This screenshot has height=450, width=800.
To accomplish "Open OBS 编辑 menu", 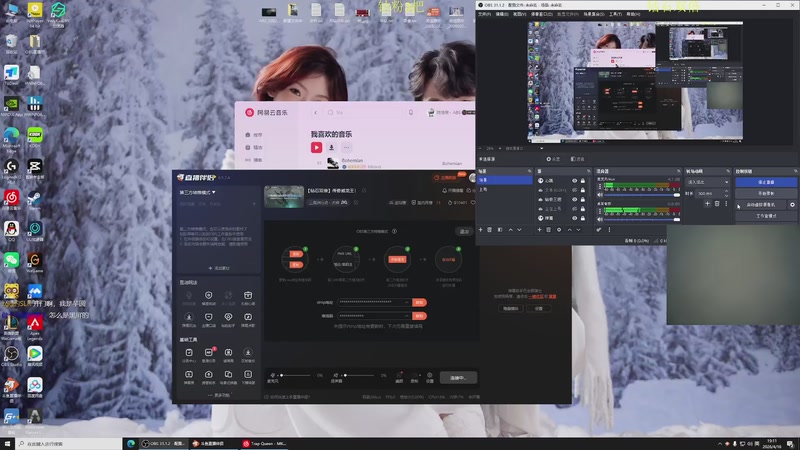I will point(502,14).
